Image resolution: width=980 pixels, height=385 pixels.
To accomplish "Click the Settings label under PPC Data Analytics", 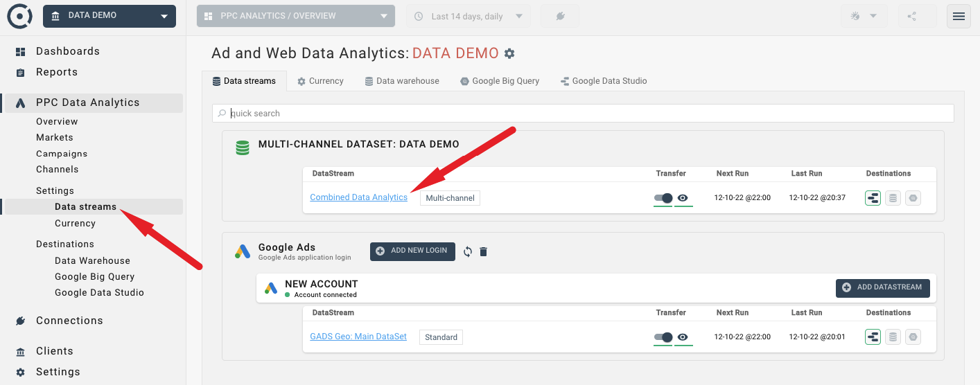I will coord(55,190).
